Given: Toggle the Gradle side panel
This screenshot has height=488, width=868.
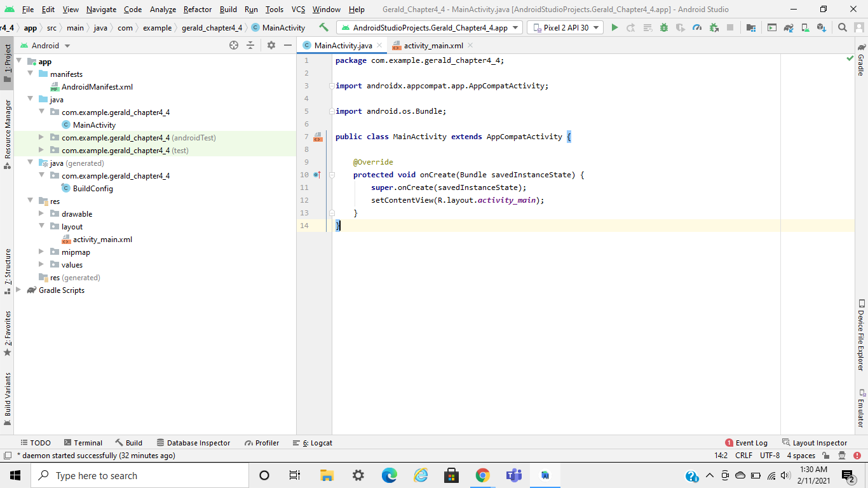Looking at the screenshot, I should [861, 59].
